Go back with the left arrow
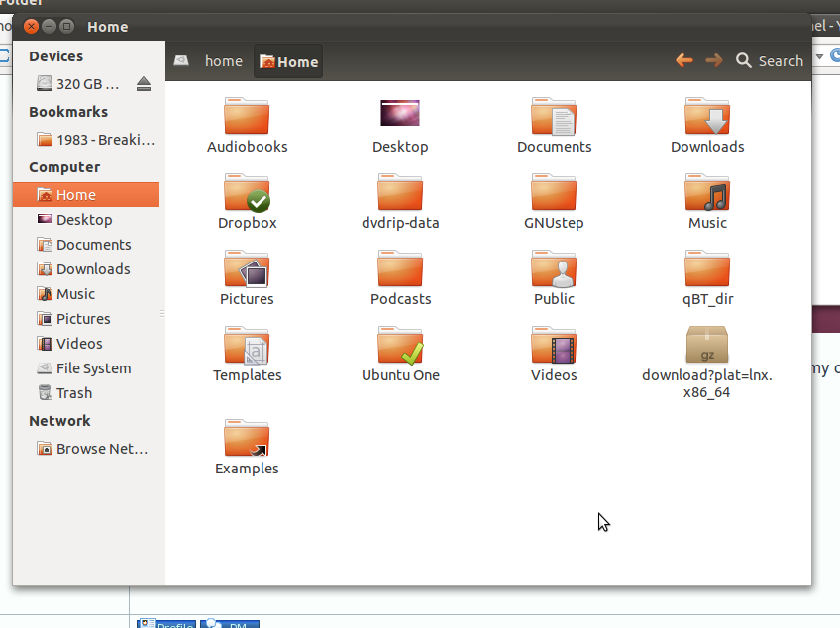 click(684, 60)
